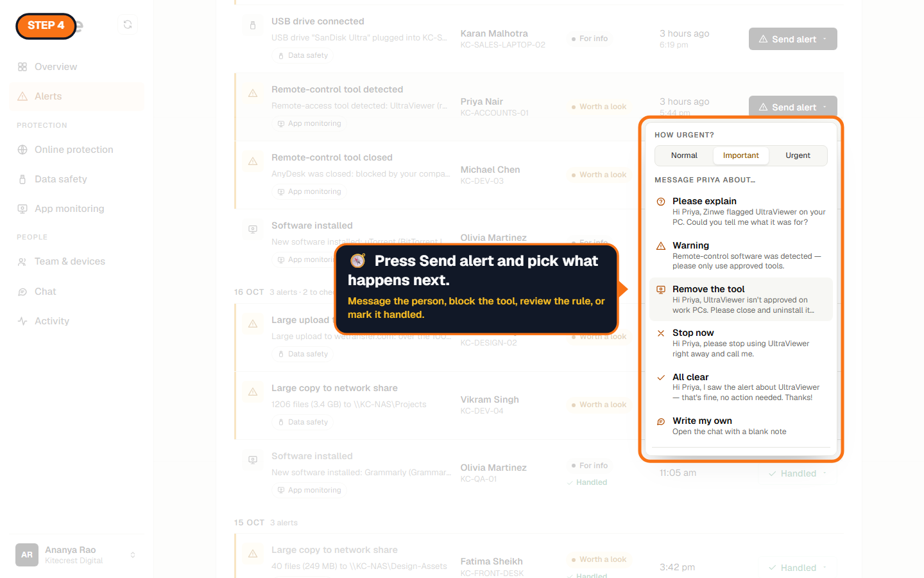Click Data safety tag under 1206 files row
This screenshot has width=924, height=578.
coord(303,422)
